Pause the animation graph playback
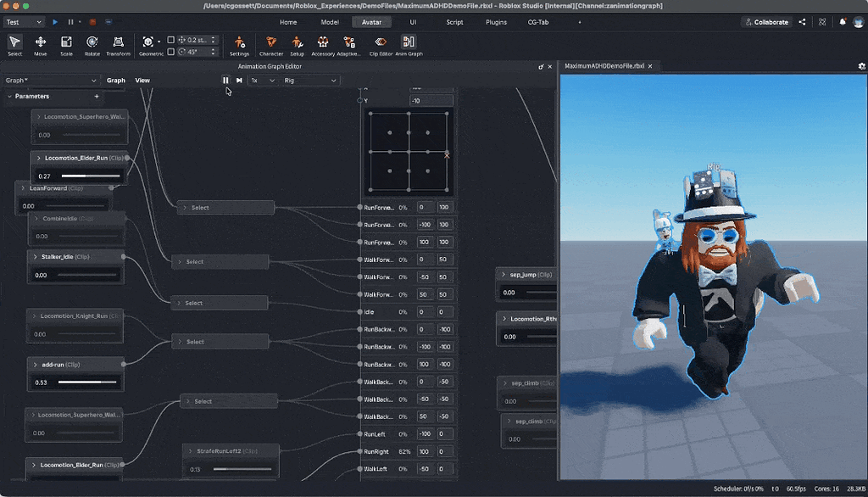868x497 pixels. [x=225, y=81]
